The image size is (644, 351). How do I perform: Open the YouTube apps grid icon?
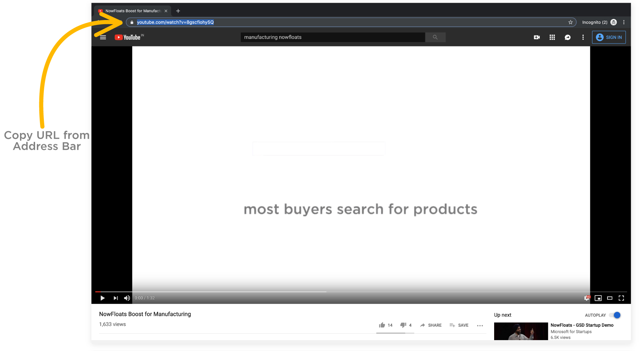(x=552, y=37)
